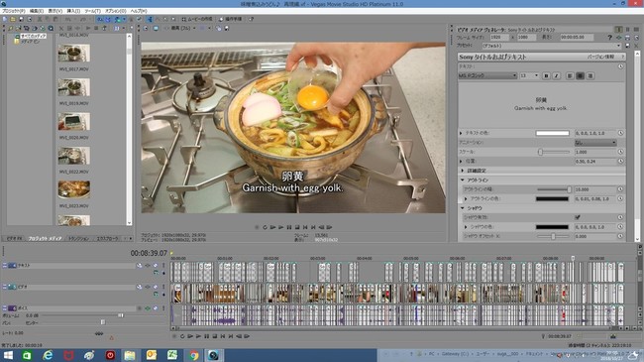Click the length 00:00:05.00 field

click(x=577, y=38)
